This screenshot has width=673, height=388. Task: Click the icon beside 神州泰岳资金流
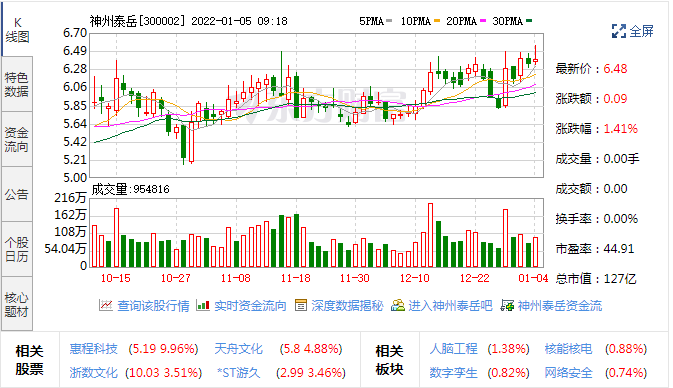(x=507, y=306)
